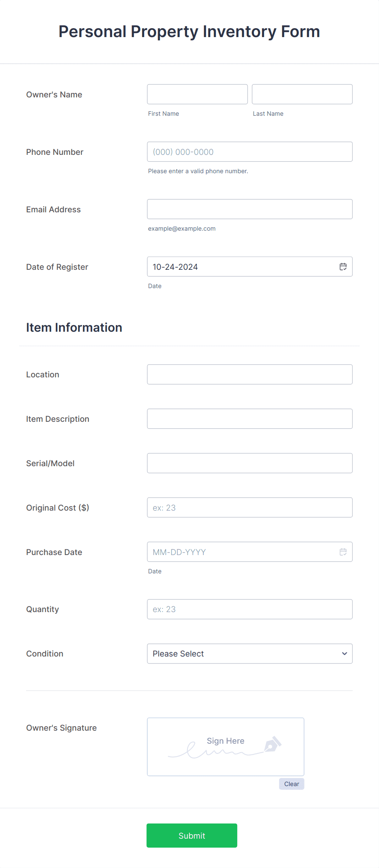
Task: Click the Email Address input field
Action: [249, 209]
